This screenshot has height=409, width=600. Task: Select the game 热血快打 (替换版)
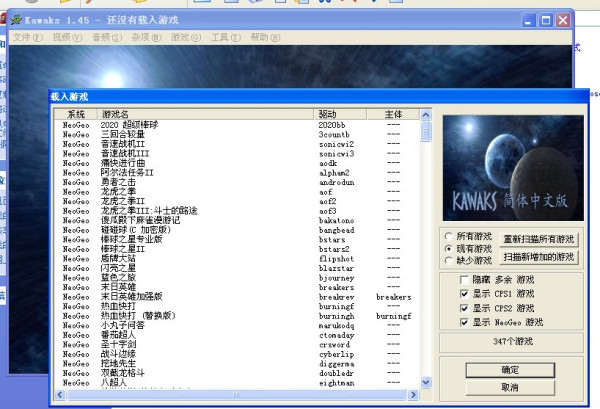point(138,316)
